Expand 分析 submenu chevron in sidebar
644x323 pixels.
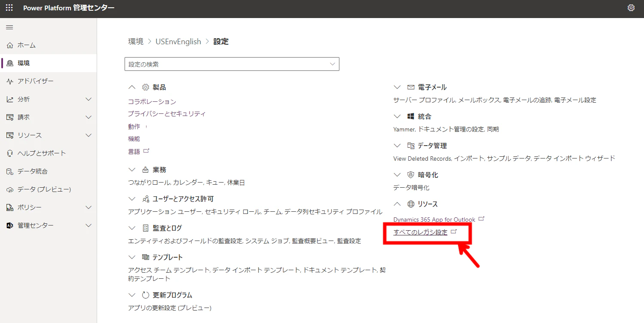point(89,99)
